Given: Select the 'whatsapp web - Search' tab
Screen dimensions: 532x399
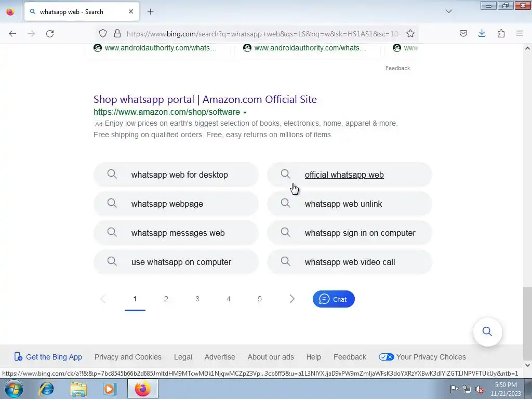Looking at the screenshot, I should tap(82, 12).
